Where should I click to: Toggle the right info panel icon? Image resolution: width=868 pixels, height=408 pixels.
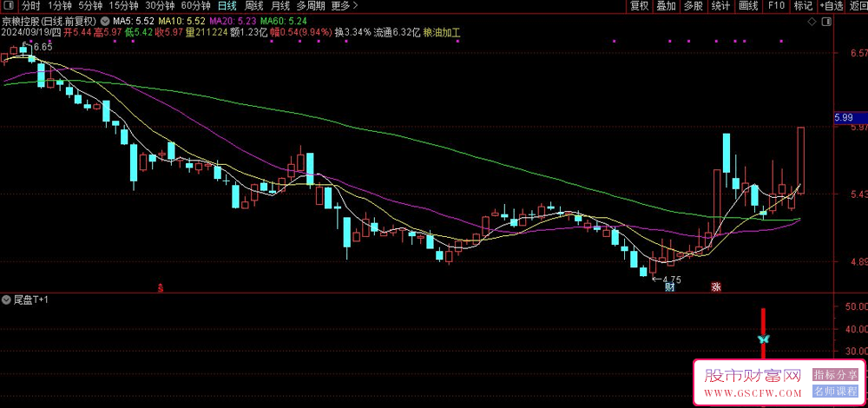826,22
